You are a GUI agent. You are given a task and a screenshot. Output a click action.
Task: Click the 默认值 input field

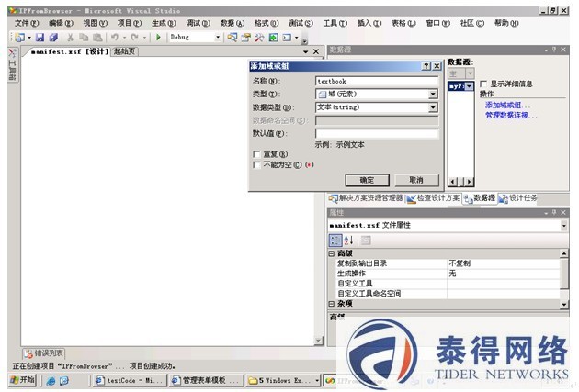[377, 133]
